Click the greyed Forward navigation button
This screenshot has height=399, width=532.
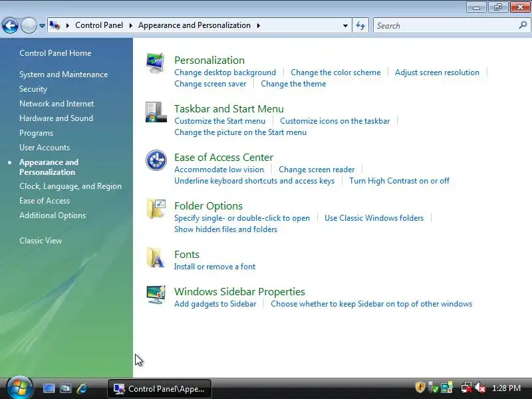[29, 25]
